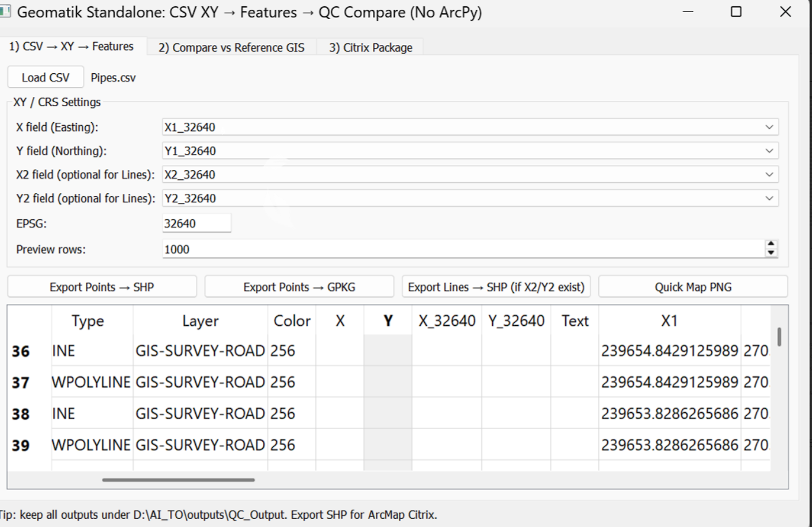Click X1 value 239654.8429125989 in row 36
This screenshot has width=812, height=527.
pyautogui.click(x=670, y=351)
